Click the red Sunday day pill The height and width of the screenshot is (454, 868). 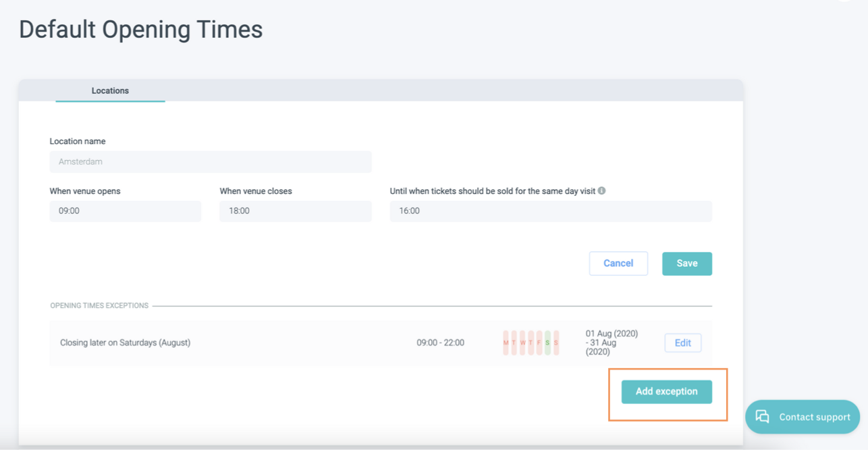(x=556, y=343)
